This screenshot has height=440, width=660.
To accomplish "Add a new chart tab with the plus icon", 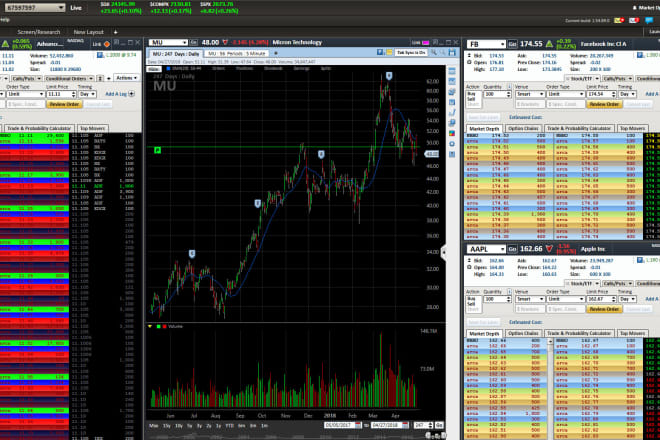I will click(x=276, y=53).
